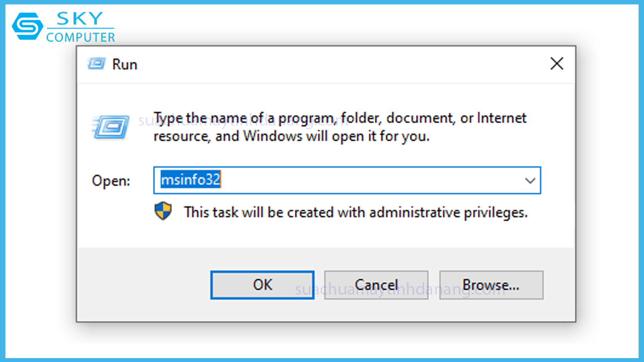
Task: Click the Run title text
Action: pyautogui.click(x=125, y=64)
